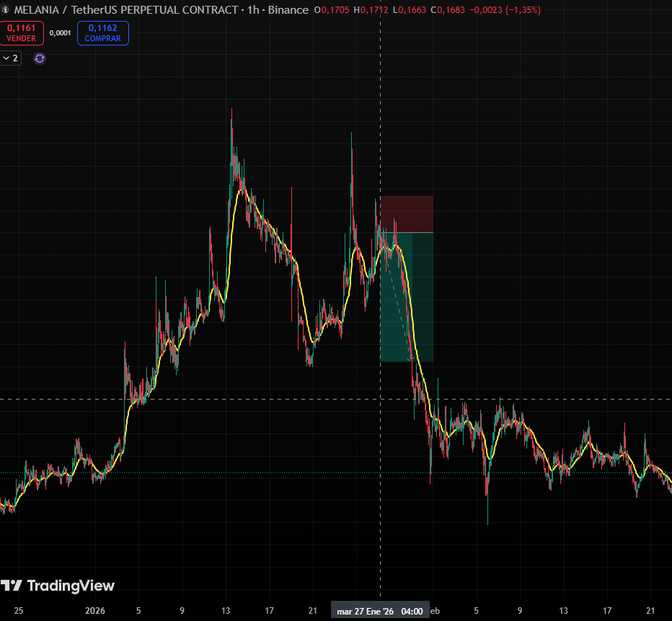
Task: Open the TradingView logo link
Action: coord(58,586)
